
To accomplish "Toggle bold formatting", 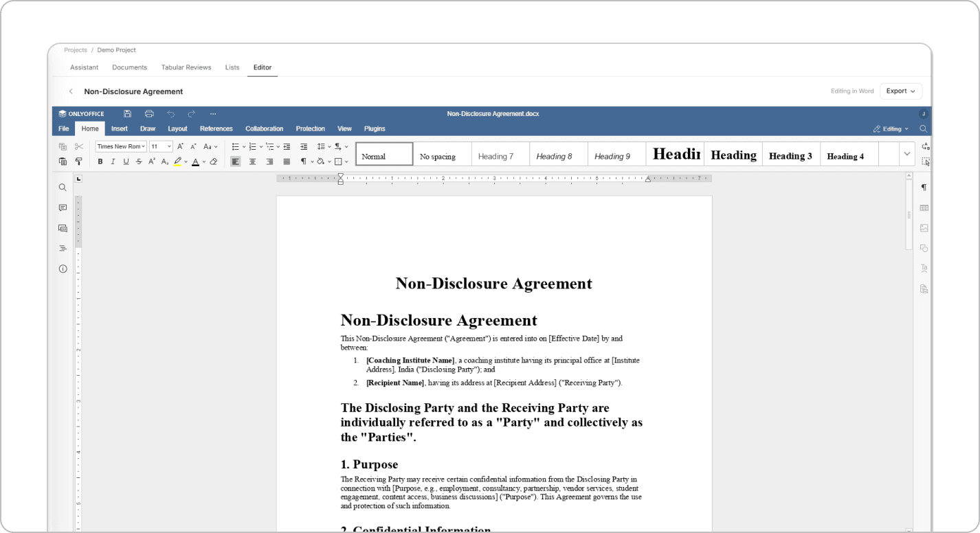I will tap(100, 161).
